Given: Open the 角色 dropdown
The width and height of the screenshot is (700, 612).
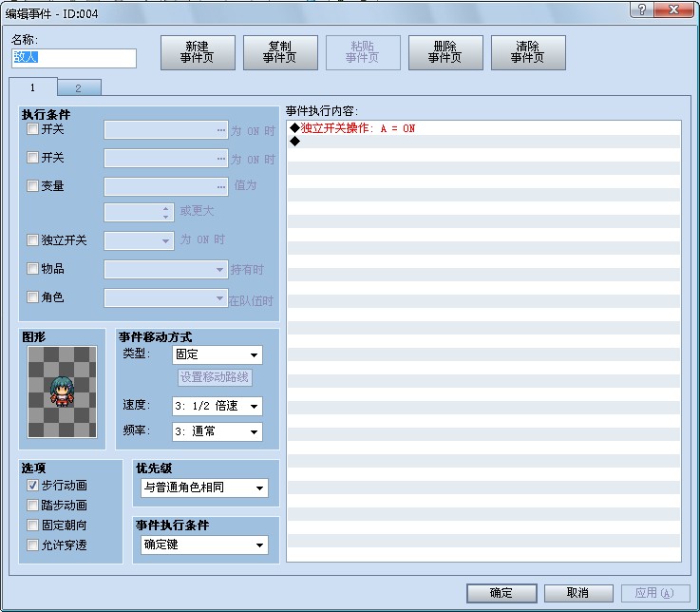Looking at the screenshot, I should coord(166,298).
